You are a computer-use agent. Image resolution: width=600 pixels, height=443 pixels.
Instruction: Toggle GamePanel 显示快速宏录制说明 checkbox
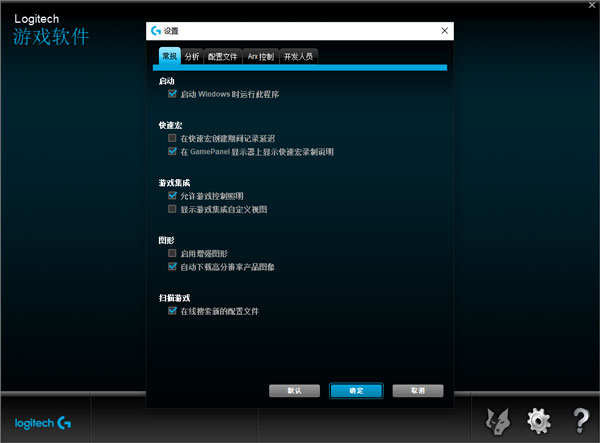pos(172,151)
